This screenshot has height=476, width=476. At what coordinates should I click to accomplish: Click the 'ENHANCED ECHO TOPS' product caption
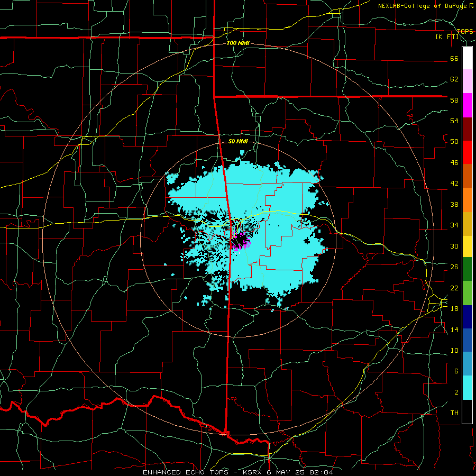click(188, 472)
